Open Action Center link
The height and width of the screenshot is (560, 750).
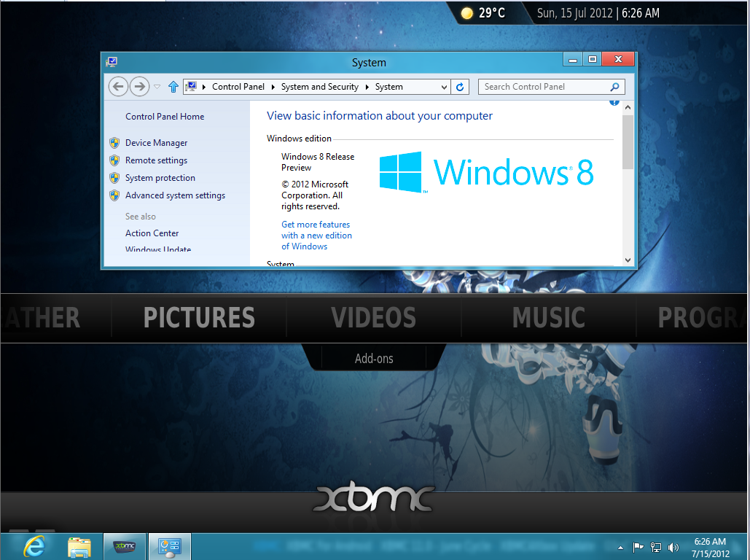pos(152,233)
